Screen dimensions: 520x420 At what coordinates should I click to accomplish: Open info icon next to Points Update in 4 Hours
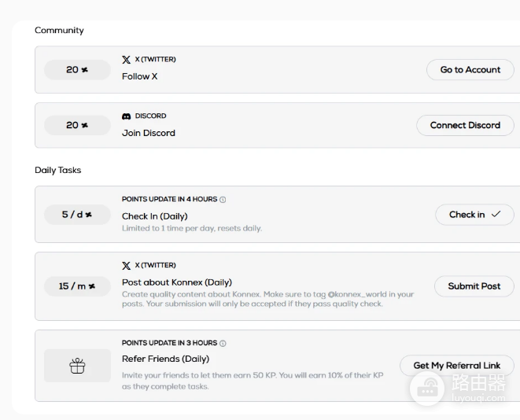[x=223, y=200]
